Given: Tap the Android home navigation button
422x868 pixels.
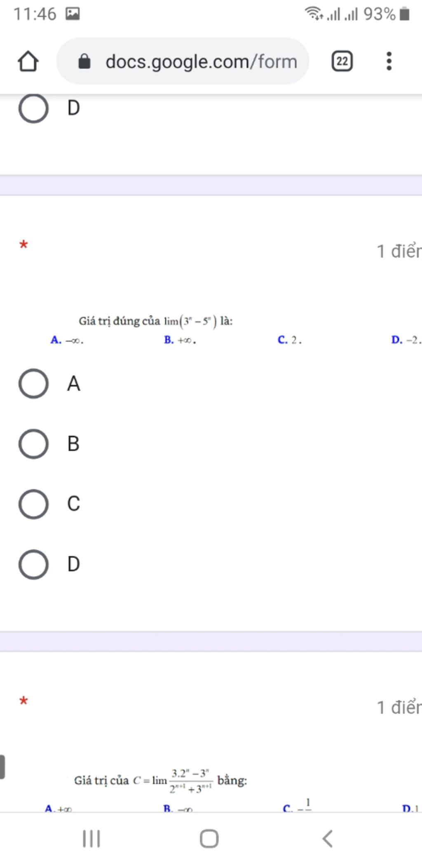Looking at the screenshot, I should (x=209, y=838).
